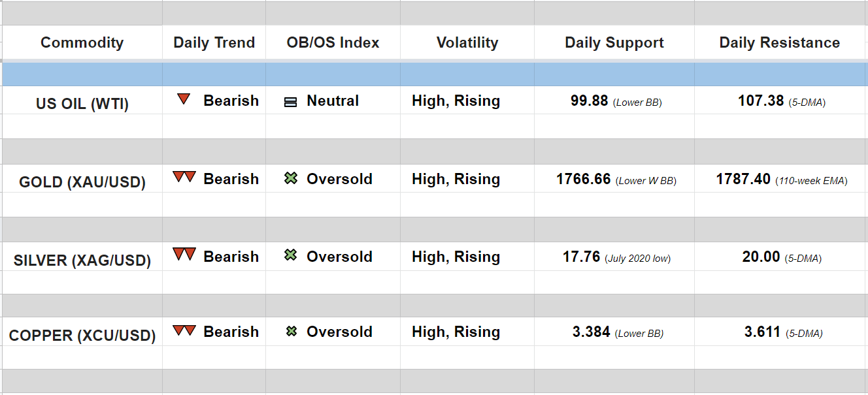Click the green oversold cross icon for Silver
This screenshot has height=395, width=868.
[291, 255]
